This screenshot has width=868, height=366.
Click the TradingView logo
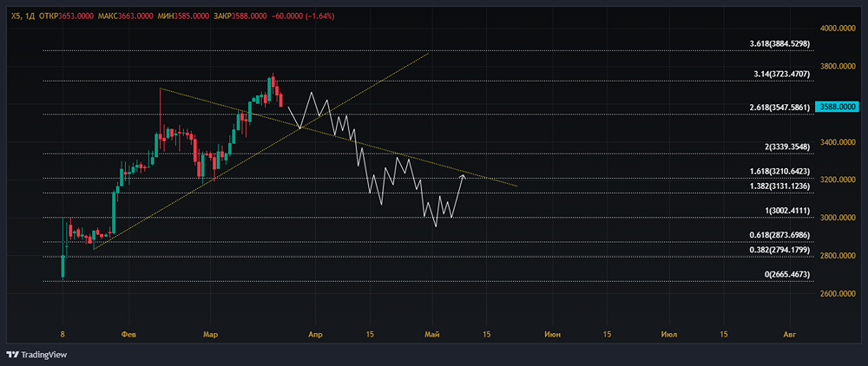click(x=28, y=355)
